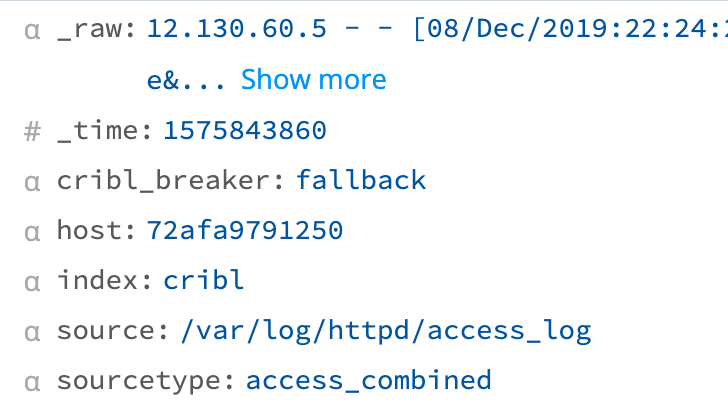Image resolution: width=728 pixels, height=404 pixels.
Task: Click the cribl_breaker field name
Action: (170, 180)
